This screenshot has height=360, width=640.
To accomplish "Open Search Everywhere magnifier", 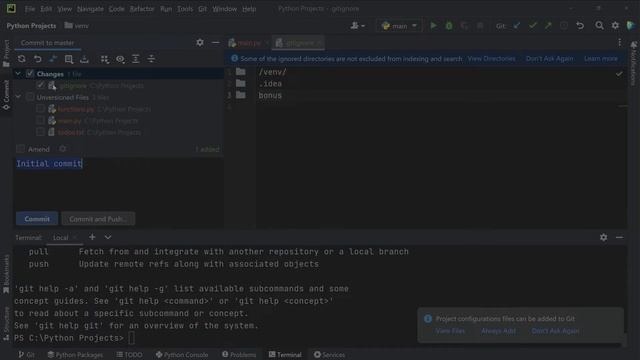I will tap(599, 26).
